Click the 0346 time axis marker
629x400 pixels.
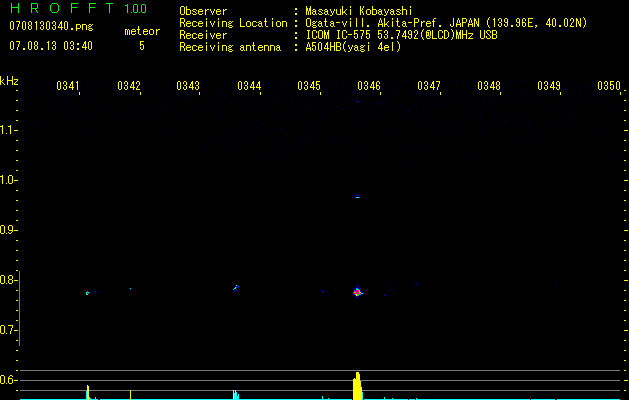[369, 86]
